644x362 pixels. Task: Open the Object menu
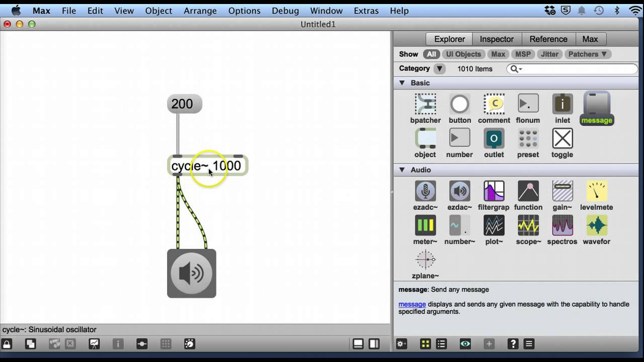tap(158, 11)
